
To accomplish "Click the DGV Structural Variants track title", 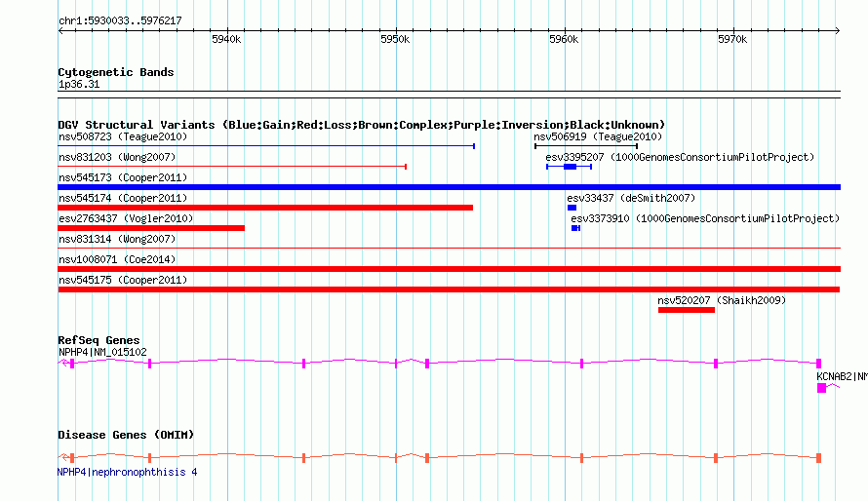I will 362,125.
